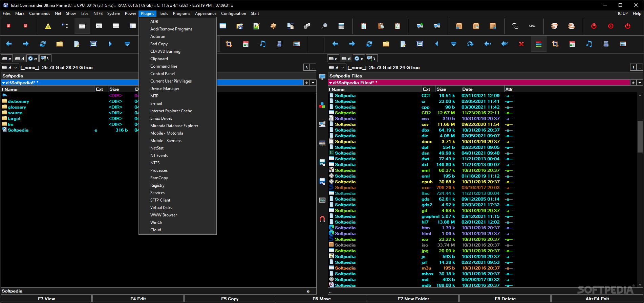Click the left panel refresh icon
The width and height of the screenshot is (644, 303).
click(43, 44)
